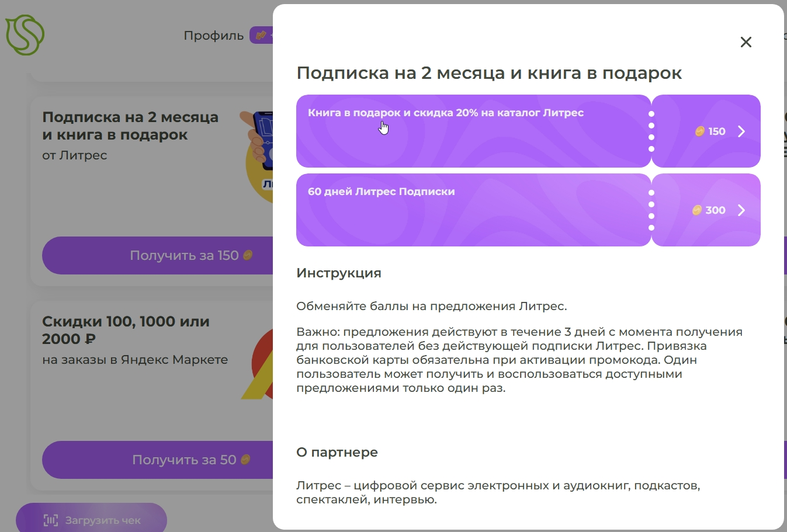
Task: Click the card title 'Подписка на 2 месяца и книга в подарок'
Action: pyautogui.click(x=130, y=126)
